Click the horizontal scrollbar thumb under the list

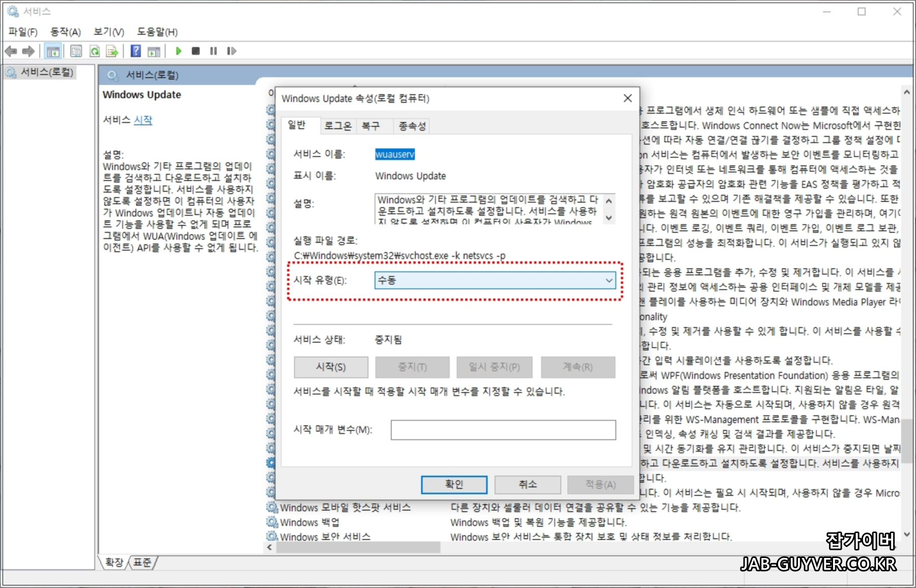pos(358,547)
